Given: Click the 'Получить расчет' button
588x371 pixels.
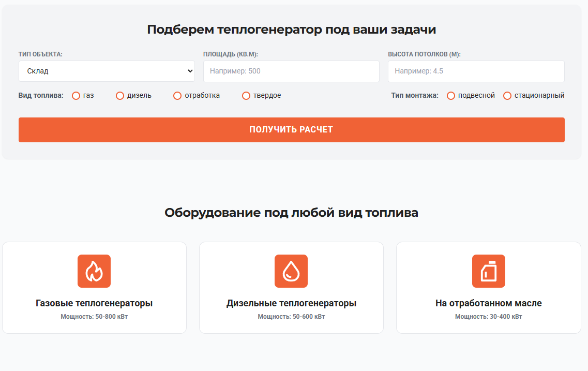Looking at the screenshot, I should click(292, 130).
